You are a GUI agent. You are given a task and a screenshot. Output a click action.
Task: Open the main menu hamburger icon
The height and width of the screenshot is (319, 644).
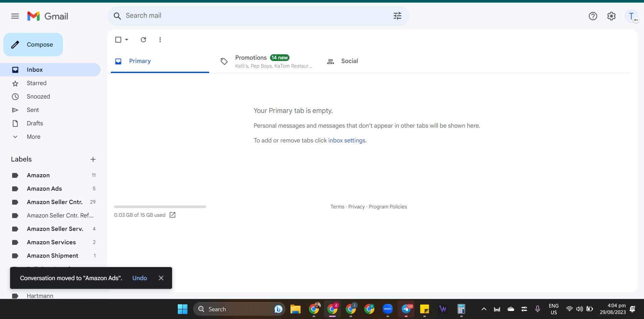(x=15, y=16)
